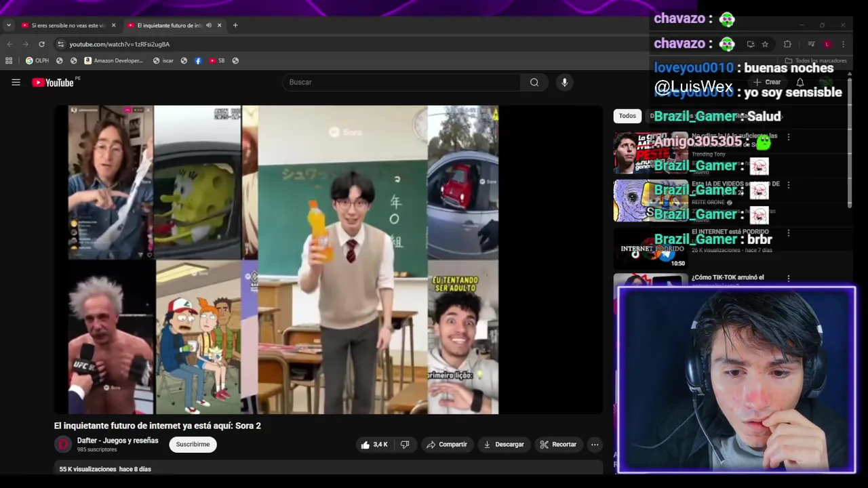
Task: Search with the magnifying glass button
Action: [534, 82]
